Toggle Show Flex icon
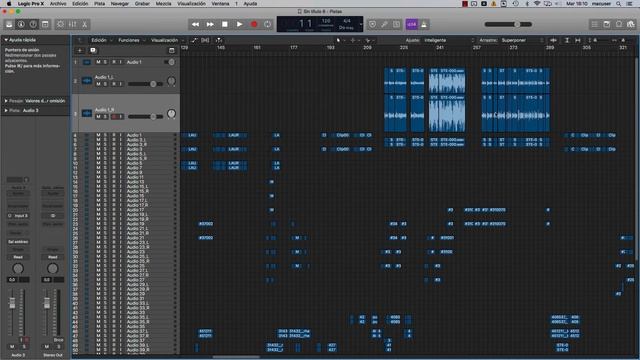The image size is (640, 360). (x=205, y=40)
